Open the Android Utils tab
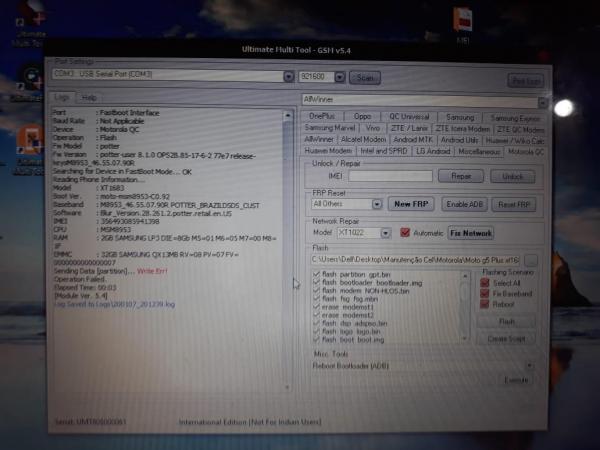This screenshot has height=450, width=600. point(459,140)
